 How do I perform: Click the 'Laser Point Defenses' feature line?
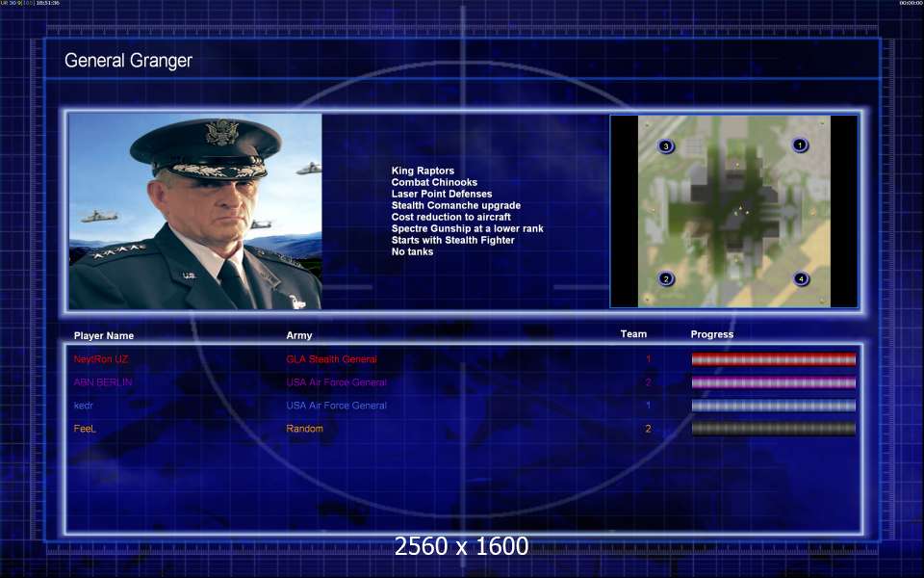(x=442, y=194)
